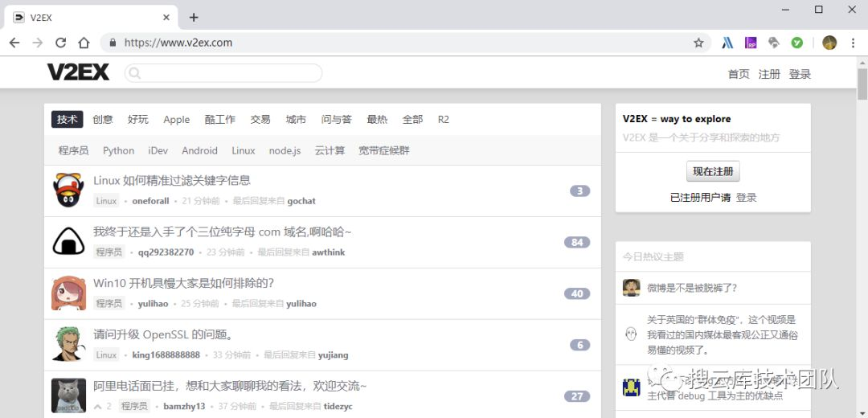Open user awthink profile link
This screenshot has width=868, height=418.
pos(328,252)
